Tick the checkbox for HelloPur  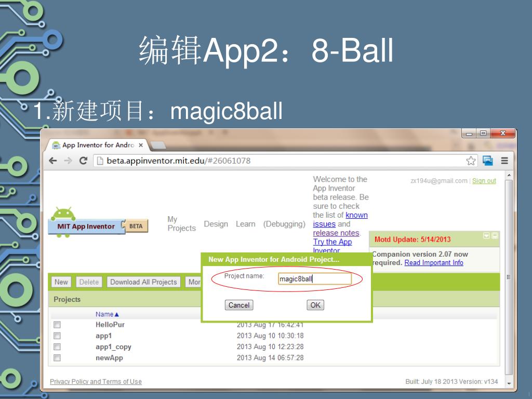pyautogui.click(x=57, y=325)
